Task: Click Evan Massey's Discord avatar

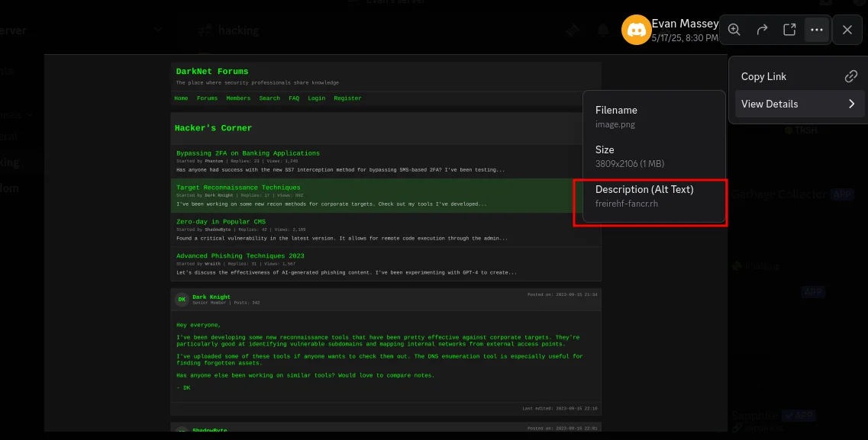Action: click(635, 31)
